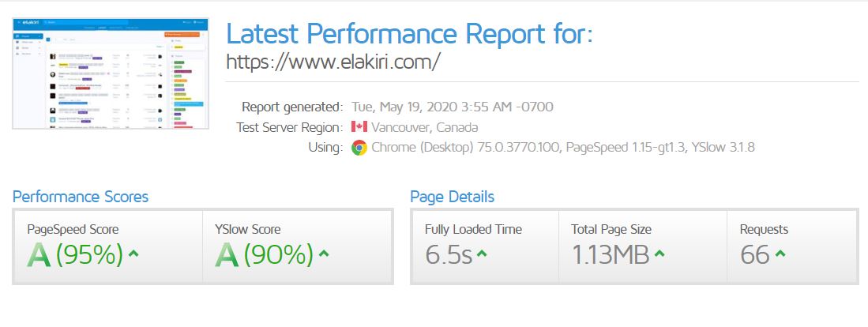868x327 pixels.
Task: Open the https://www.elakiri.com/ URL link
Action: 333,62
